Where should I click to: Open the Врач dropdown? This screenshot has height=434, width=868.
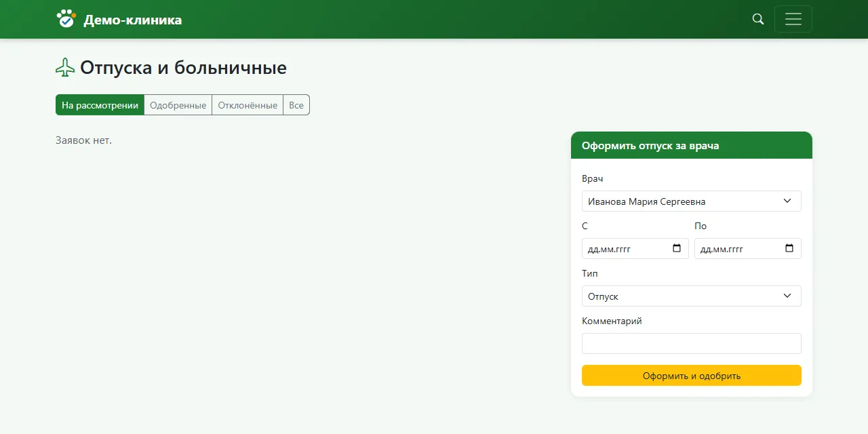click(x=691, y=201)
